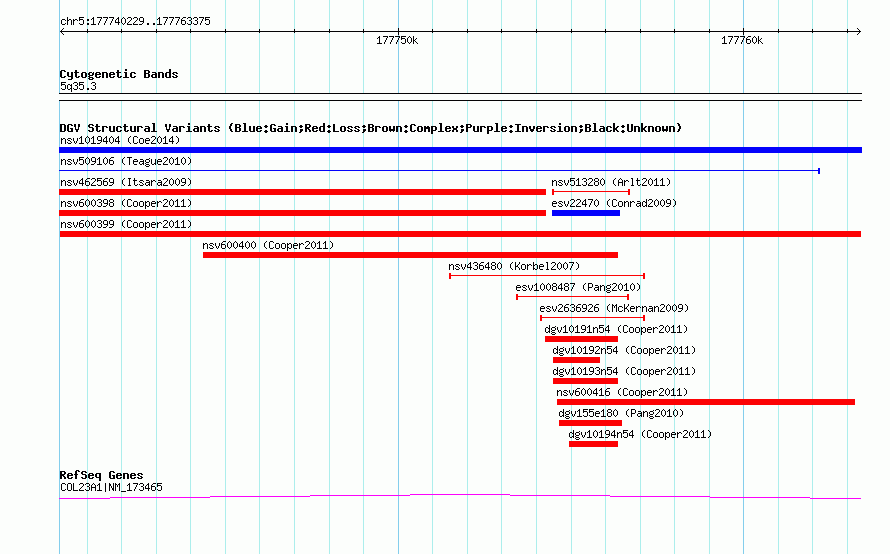The width and height of the screenshot is (890, 554).
Task: Click the RefSeq Genes track heading
Action: point(101,475)
